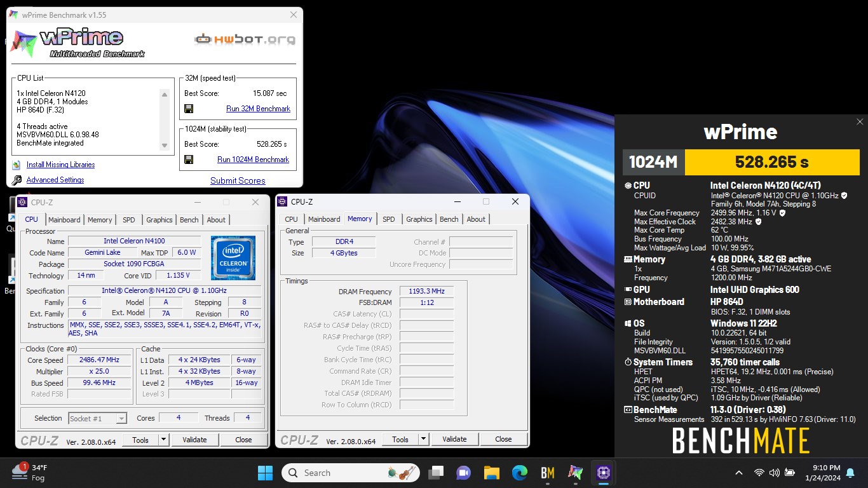Screen dimensions: 868x488
Task: Click the battery status tray icon
Action: [790, 473]
